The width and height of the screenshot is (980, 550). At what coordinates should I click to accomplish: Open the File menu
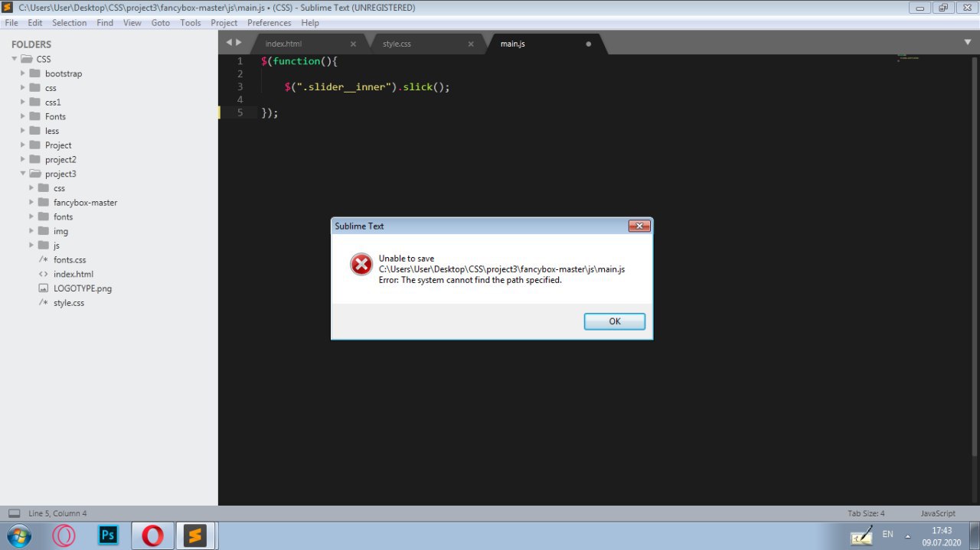11,23
